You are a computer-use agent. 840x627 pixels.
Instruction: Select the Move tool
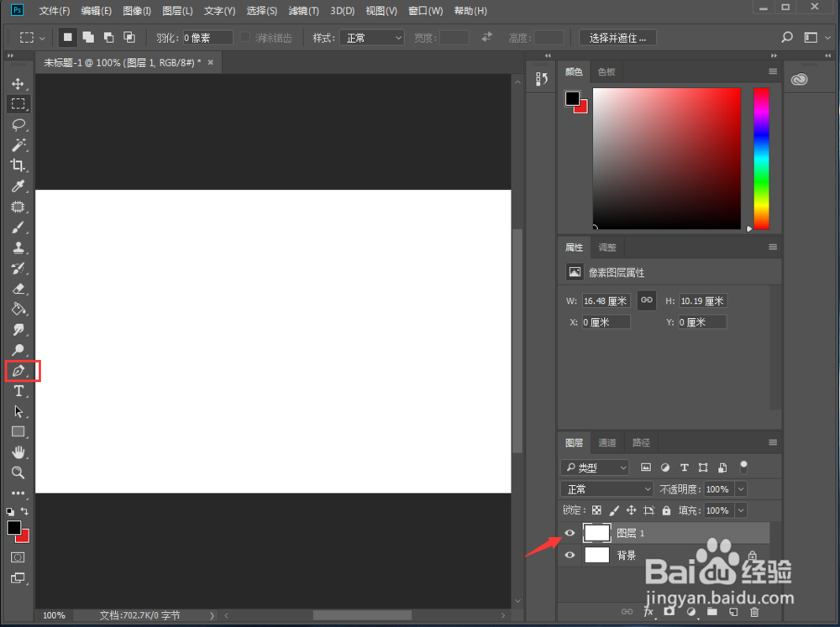click(x=18, y=84)
